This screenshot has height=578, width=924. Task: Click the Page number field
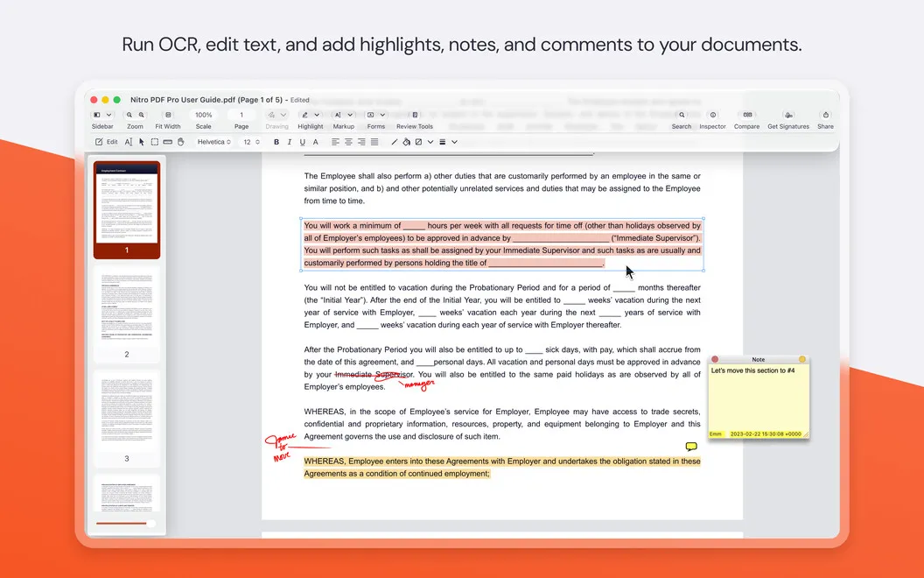click(x=241, y=115)
